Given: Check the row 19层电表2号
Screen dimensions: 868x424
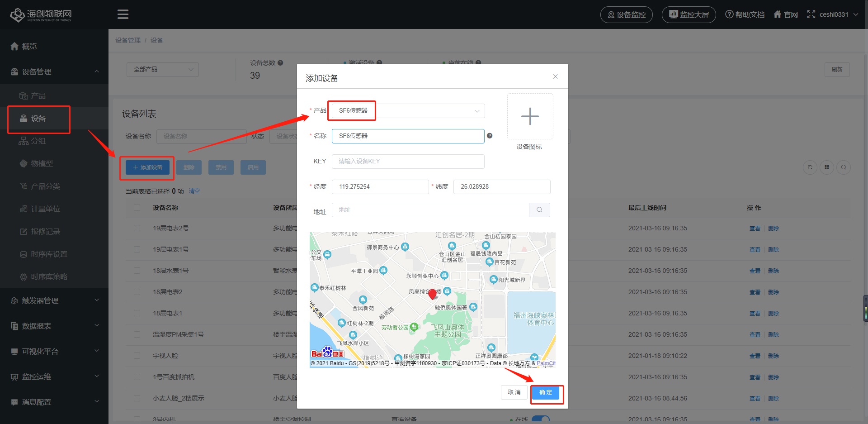Looking at the screenshot, I should [137, 228].
